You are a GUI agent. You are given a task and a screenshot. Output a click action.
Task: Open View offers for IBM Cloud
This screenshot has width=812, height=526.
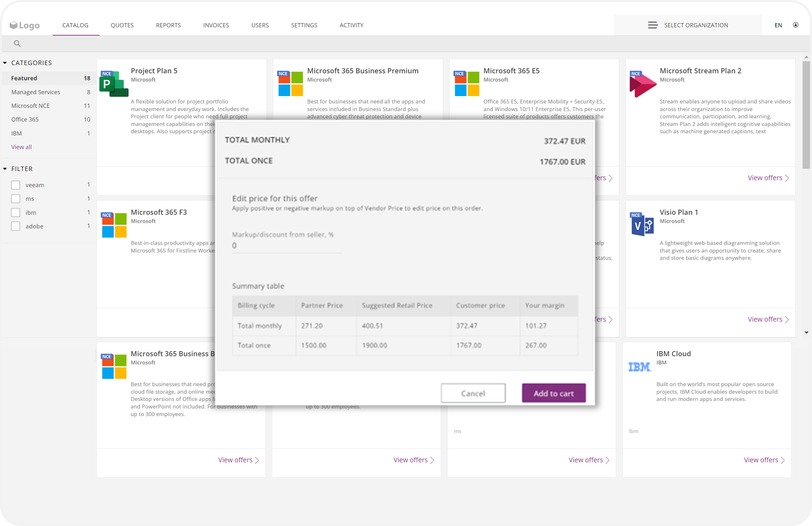coord(765,460)
